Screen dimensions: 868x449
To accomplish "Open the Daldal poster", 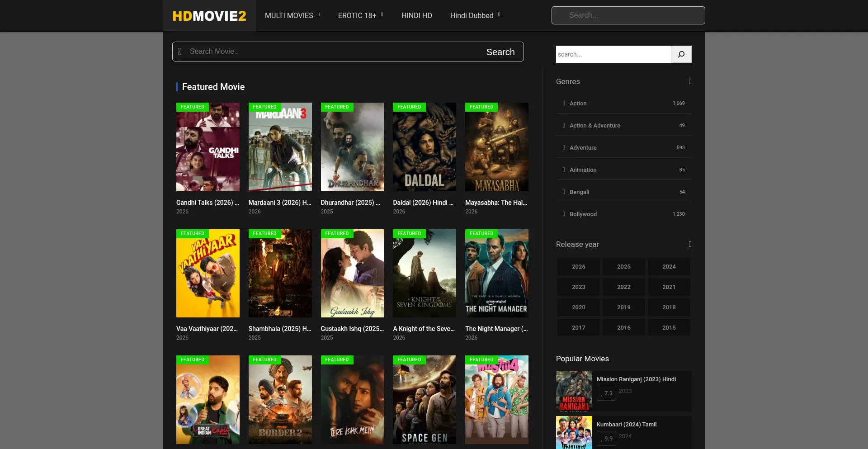I will (x=425, y=147).
